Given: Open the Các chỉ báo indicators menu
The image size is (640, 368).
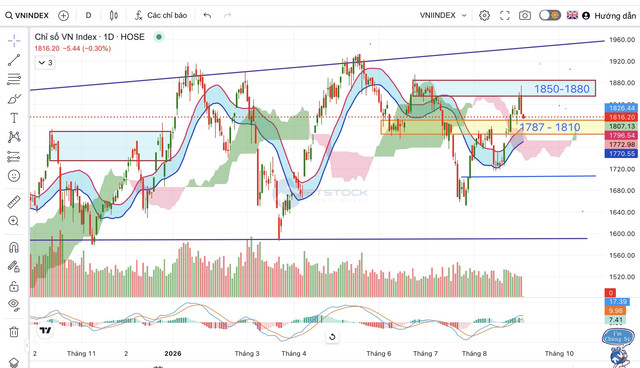Looking at the screenshot, I should click(x=161, y=16).
